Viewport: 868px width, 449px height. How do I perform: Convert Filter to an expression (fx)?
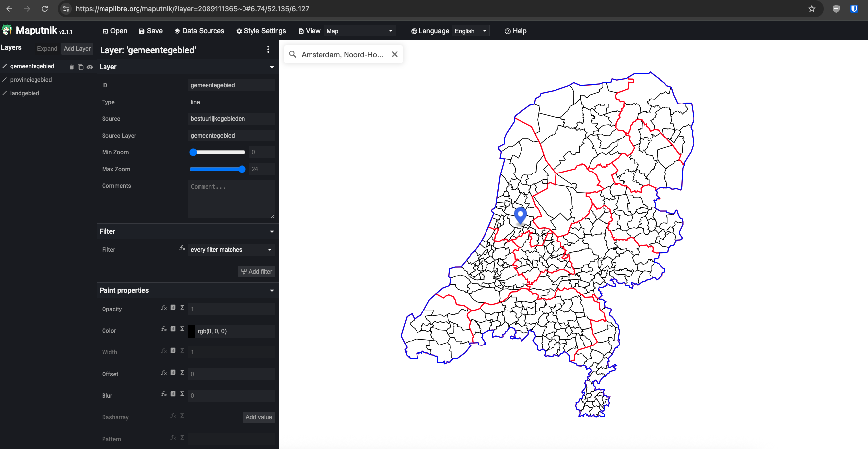(182, 248)
